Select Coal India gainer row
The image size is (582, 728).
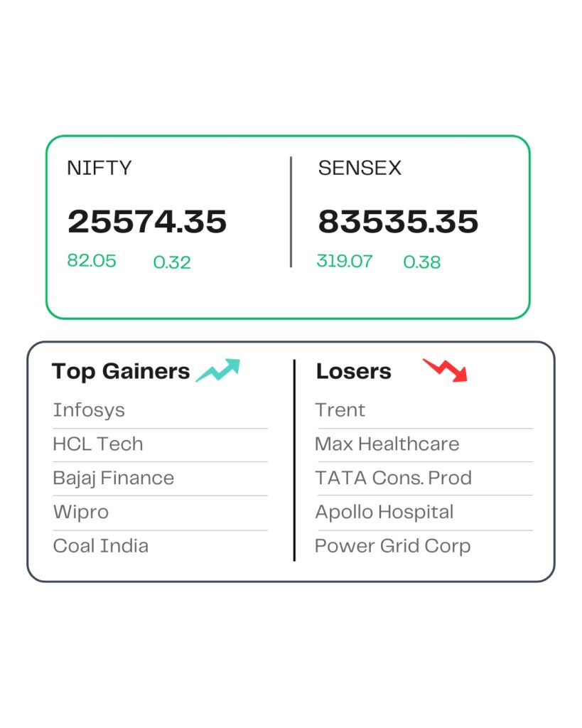(x=101, y=547)
